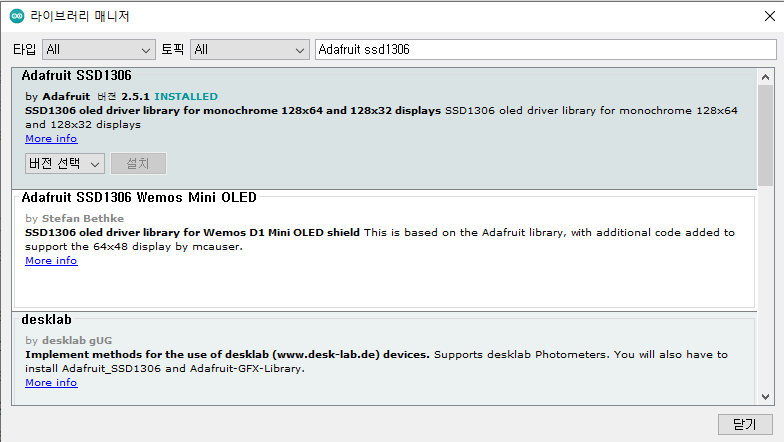Close the library manager window with X
784x442 pixels.
click(x=770, y=16)
